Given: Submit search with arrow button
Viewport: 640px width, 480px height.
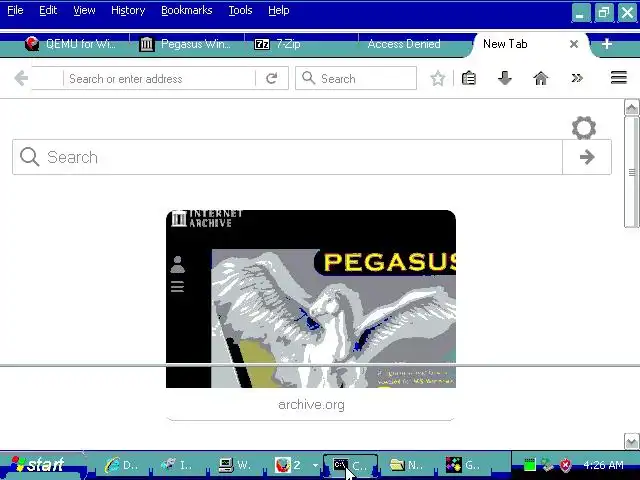Looking at the screenshot, I should pyautogui.click(x=587, y=157).
